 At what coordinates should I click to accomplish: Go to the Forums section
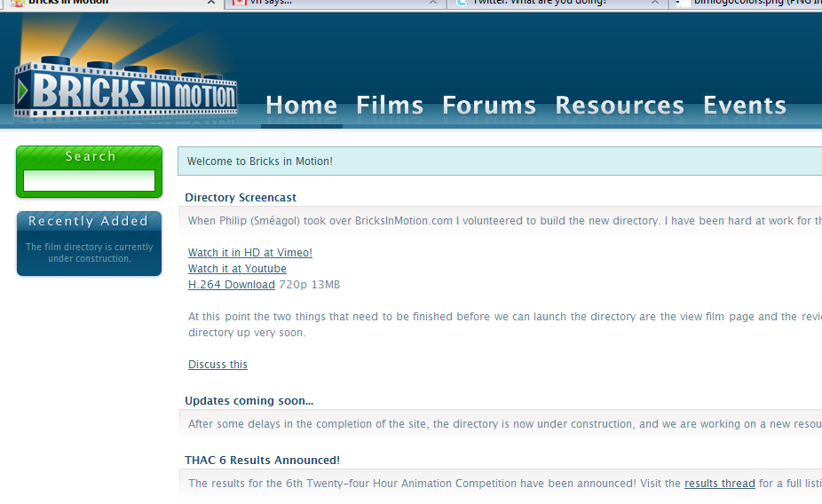pos(489,106)
